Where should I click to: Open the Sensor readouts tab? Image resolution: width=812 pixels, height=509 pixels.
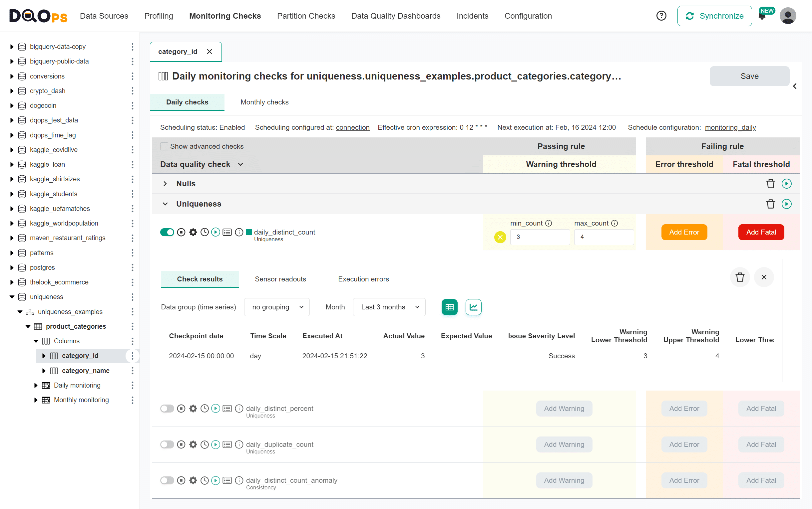[280, 279]
